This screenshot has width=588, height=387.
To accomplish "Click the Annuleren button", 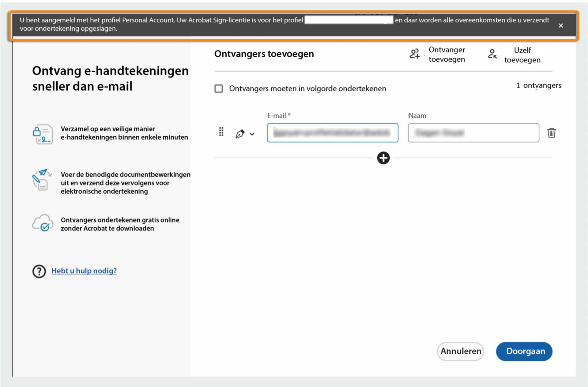I will pos(460,351).
